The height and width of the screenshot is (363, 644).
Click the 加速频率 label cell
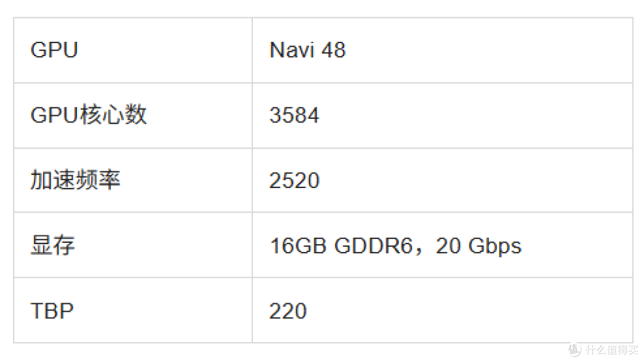133,180
